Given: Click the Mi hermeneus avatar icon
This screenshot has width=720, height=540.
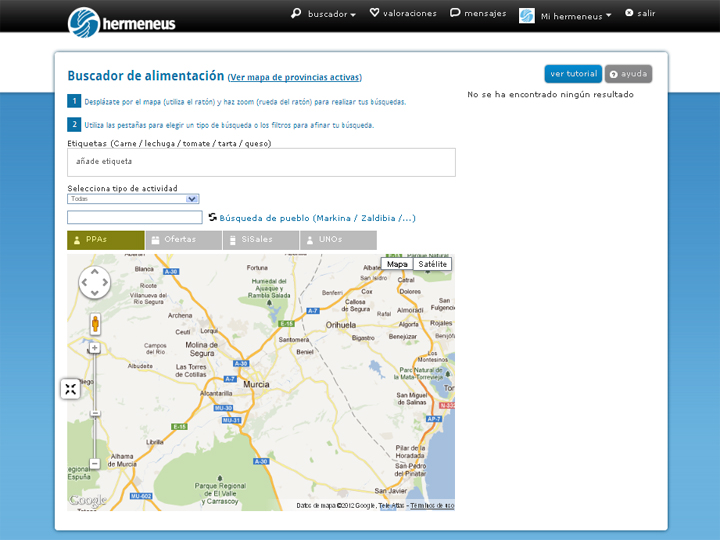Looking at the screenshot, I should pos(527,15).
